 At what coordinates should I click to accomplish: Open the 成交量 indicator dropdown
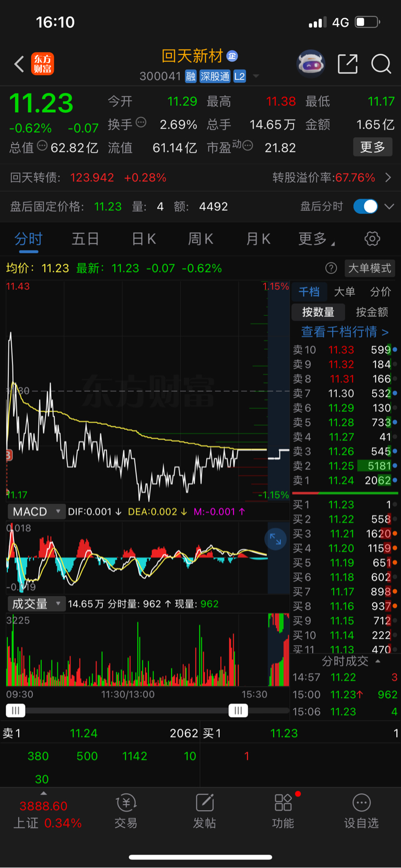click(x=36, y=604)
